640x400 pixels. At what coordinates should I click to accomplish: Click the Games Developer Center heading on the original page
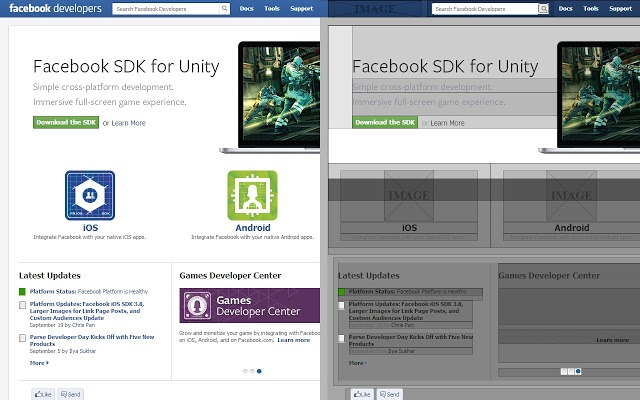pyautogui.click(x=230, y=276)
